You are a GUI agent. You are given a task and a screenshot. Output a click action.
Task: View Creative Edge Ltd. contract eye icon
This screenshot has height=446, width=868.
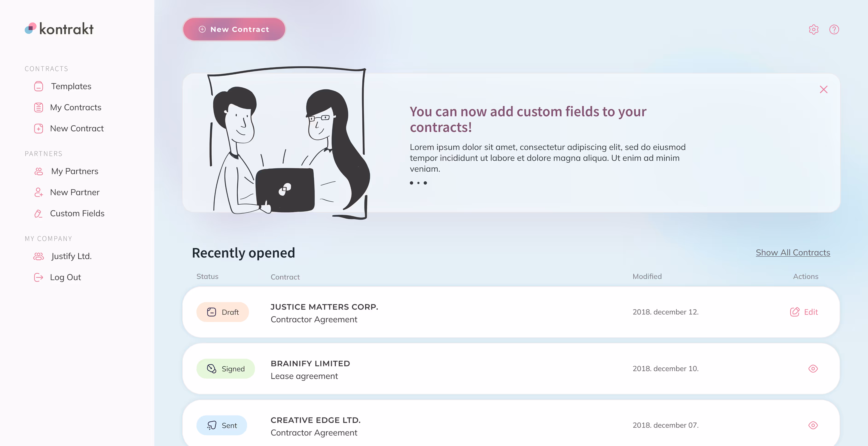(813, 425)
